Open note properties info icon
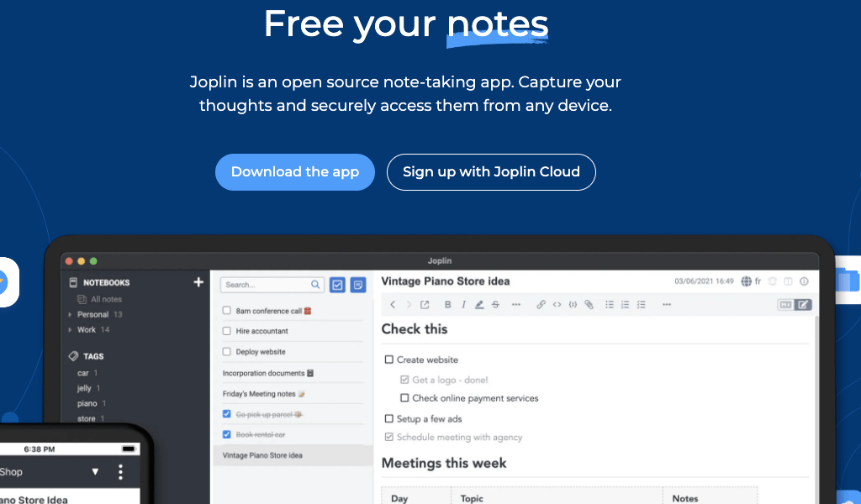 pyautogui.click(x=804, y=281)
